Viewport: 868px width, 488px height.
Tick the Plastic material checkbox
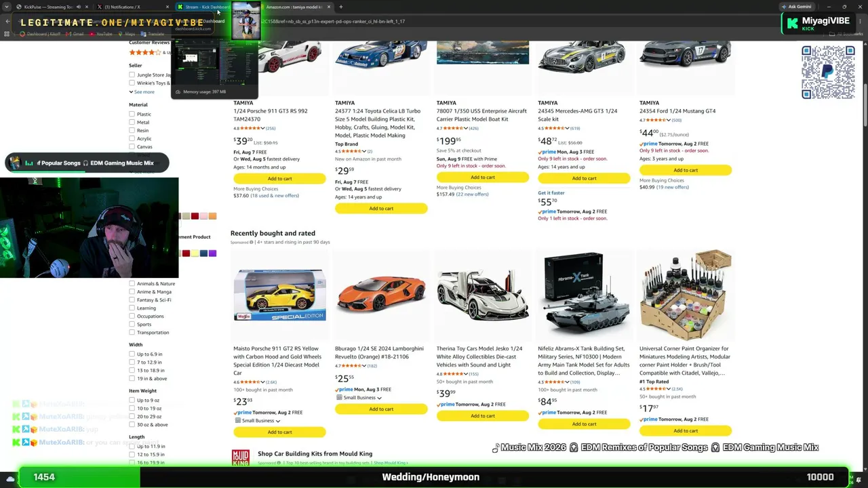click(x=132, y=114)
